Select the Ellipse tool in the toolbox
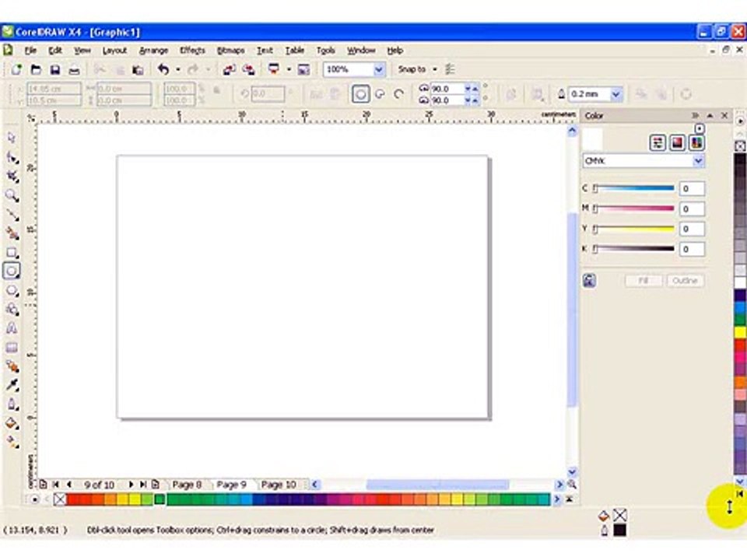The width and height of the screenshot is (747, 560). tap(12, 271)
